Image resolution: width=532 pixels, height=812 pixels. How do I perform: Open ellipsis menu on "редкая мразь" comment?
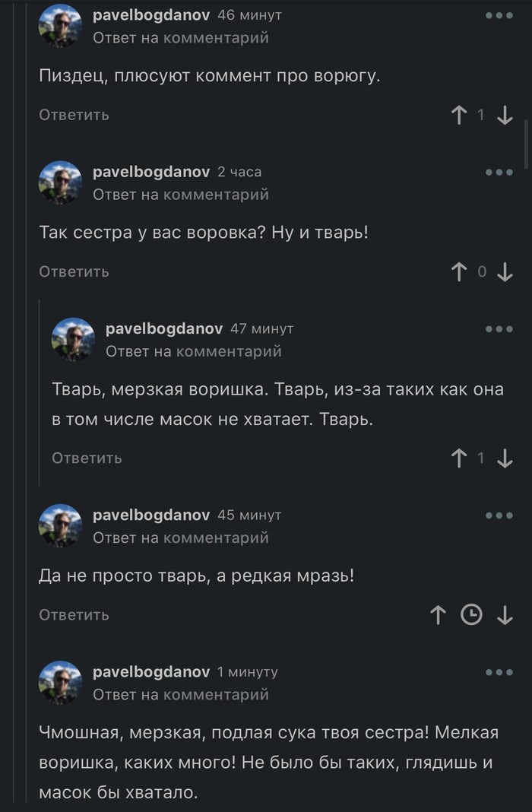click(x=499, y=515)
